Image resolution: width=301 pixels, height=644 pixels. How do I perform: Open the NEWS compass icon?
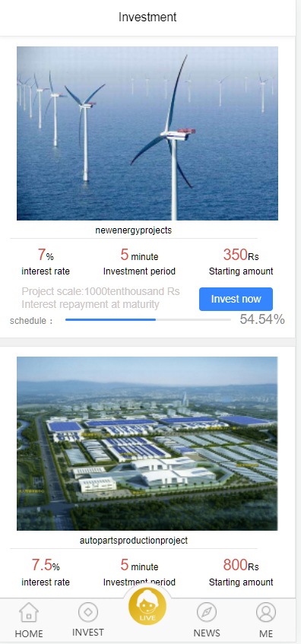207,612
